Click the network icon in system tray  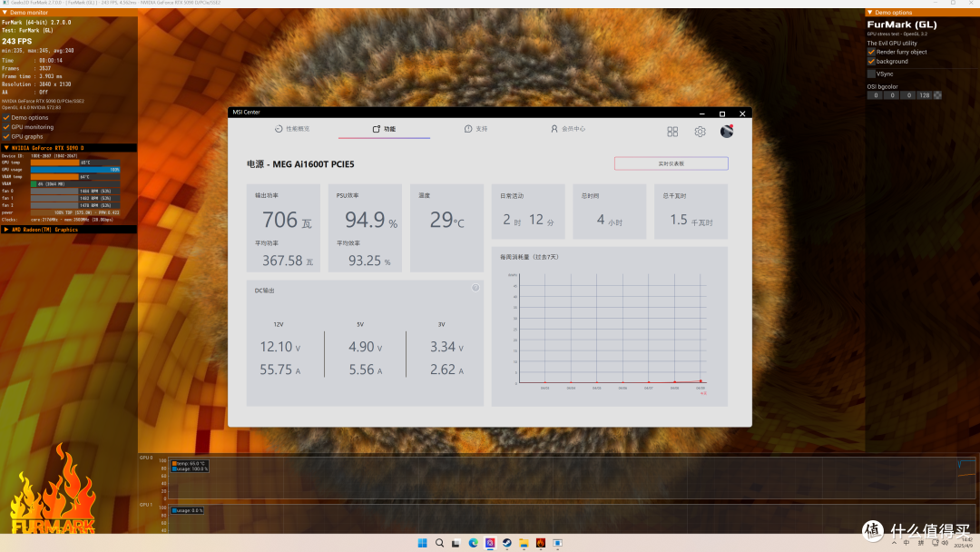[935, 543]
